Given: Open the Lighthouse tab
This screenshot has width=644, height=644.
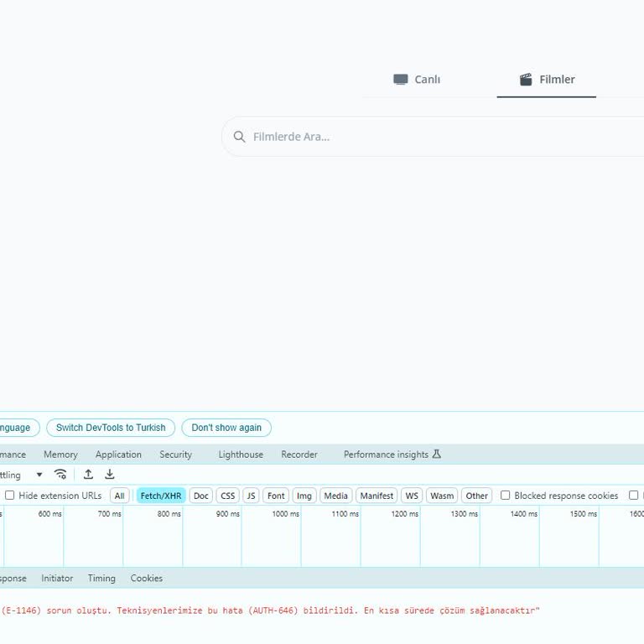Looking at the screenshot, I should (241, 454).
